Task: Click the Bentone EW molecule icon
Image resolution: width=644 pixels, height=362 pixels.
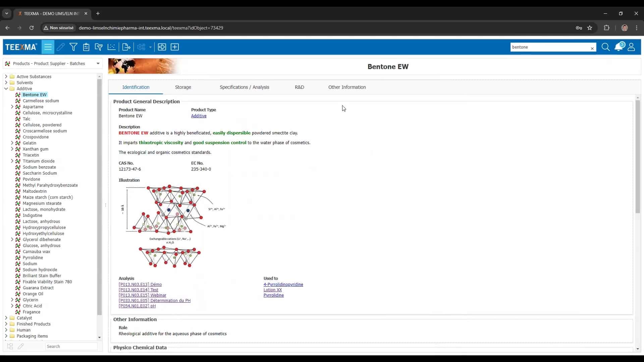Action: coord(18,95)
